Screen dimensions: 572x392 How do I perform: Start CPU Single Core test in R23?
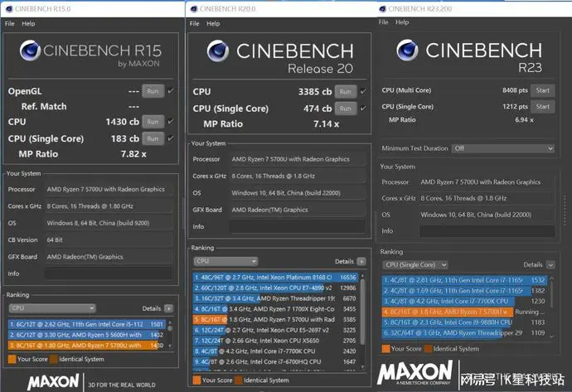click(543, 106)
